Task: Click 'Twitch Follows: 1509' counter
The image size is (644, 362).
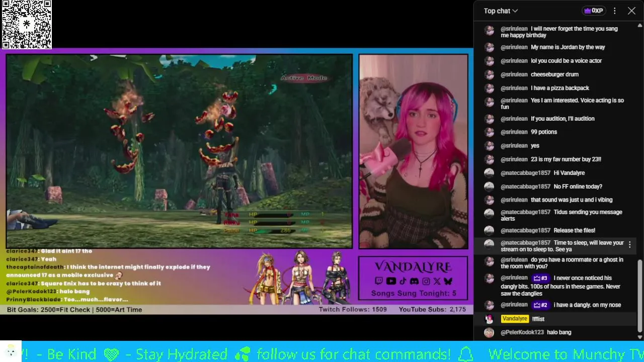Action: coord(353,309)
